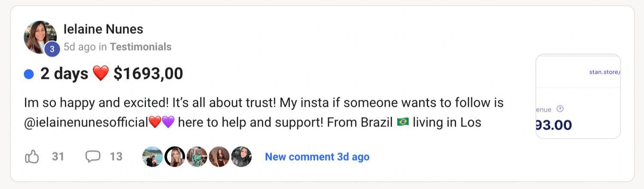Open the post title 2 days $1693,00
The width and height of the screenshot is (644, 189).
click(112, 74)
